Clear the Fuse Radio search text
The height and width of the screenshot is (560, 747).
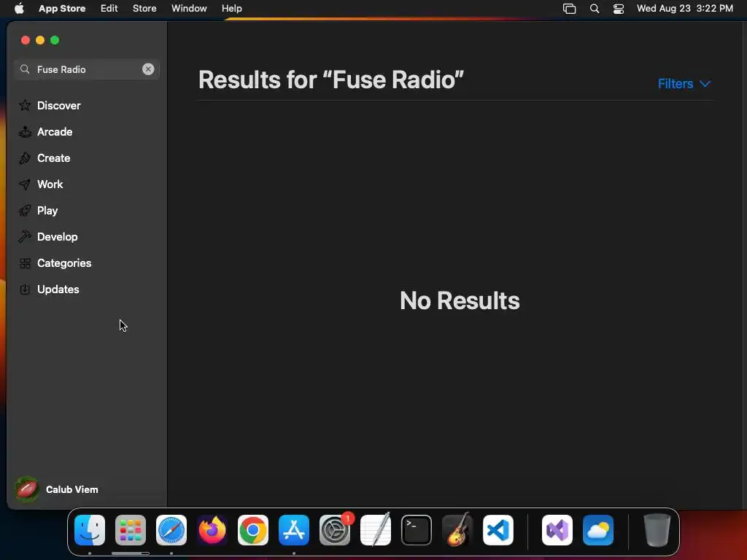click(x=148, y=69)
